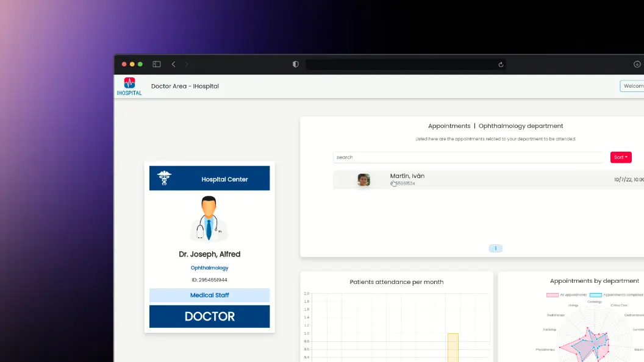Click the doctor avatar illustration on the ID card
The height and width of the screenshot is (362, 644).
pos(209,218)
